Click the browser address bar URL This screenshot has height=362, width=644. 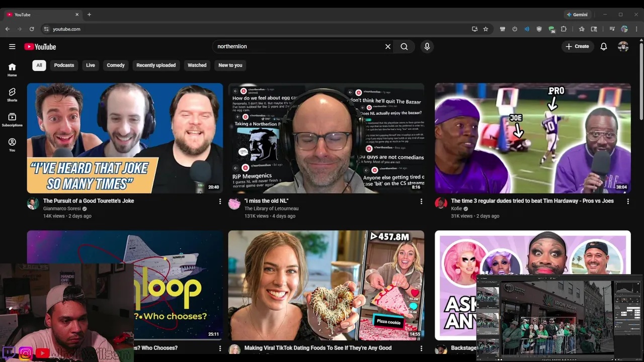point(66,29)
